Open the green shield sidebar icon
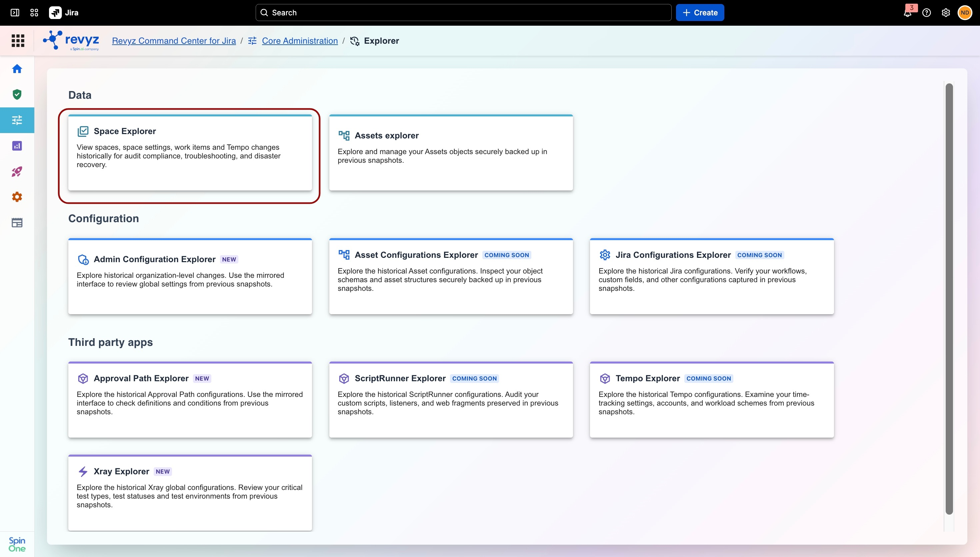The width and height of the screenshot is (980, 557). click(17, 94)
